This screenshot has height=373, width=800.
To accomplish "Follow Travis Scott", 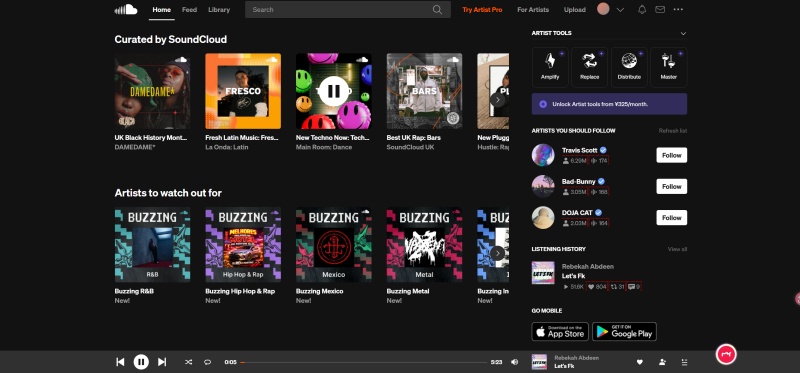I will click(671, 155).
